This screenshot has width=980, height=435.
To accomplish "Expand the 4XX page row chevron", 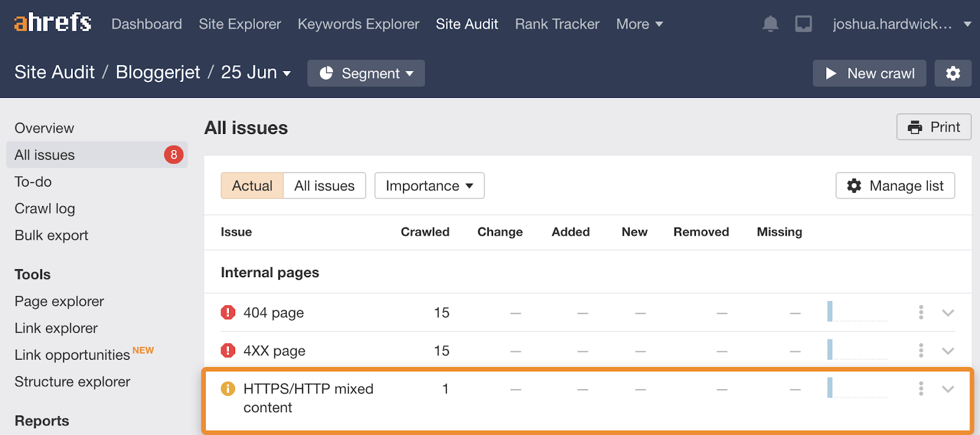I will click(x=948, y=351).
